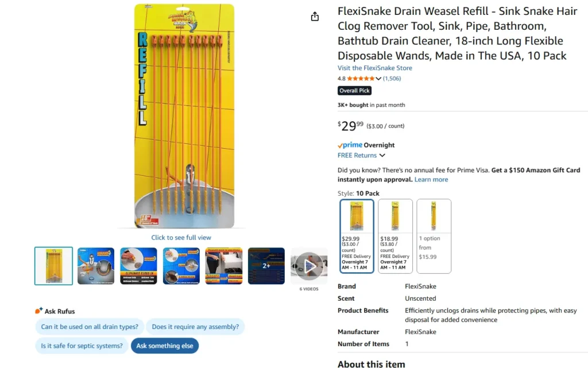Open the "2+" extra videos thumbnail
588x368 pixels.
(x=266, y=266)
